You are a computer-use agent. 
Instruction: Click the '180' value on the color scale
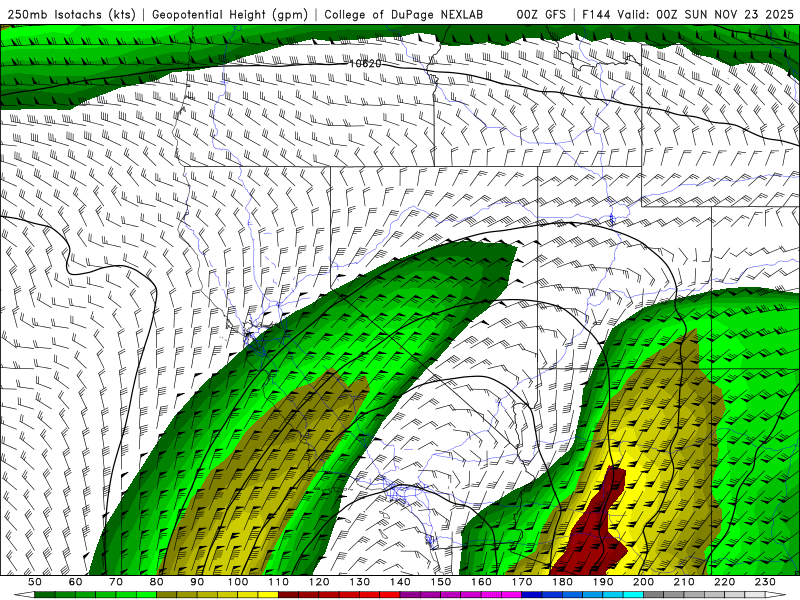pyautogui.click(x=563, y=582)
